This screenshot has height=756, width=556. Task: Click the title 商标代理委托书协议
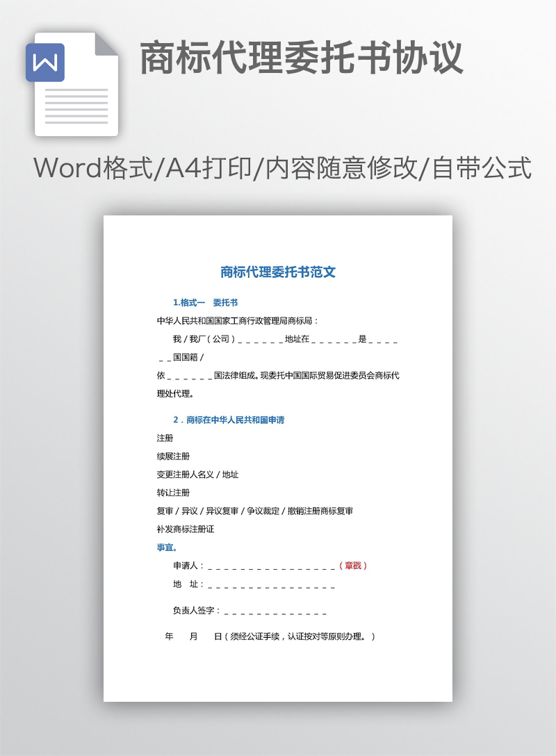[302, 58]
